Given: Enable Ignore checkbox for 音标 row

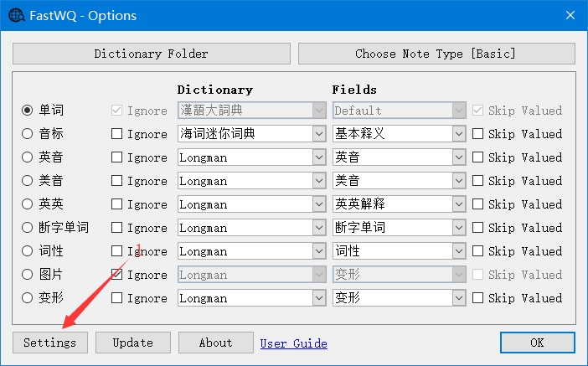Looking at the screenshot, I should 117,134.
